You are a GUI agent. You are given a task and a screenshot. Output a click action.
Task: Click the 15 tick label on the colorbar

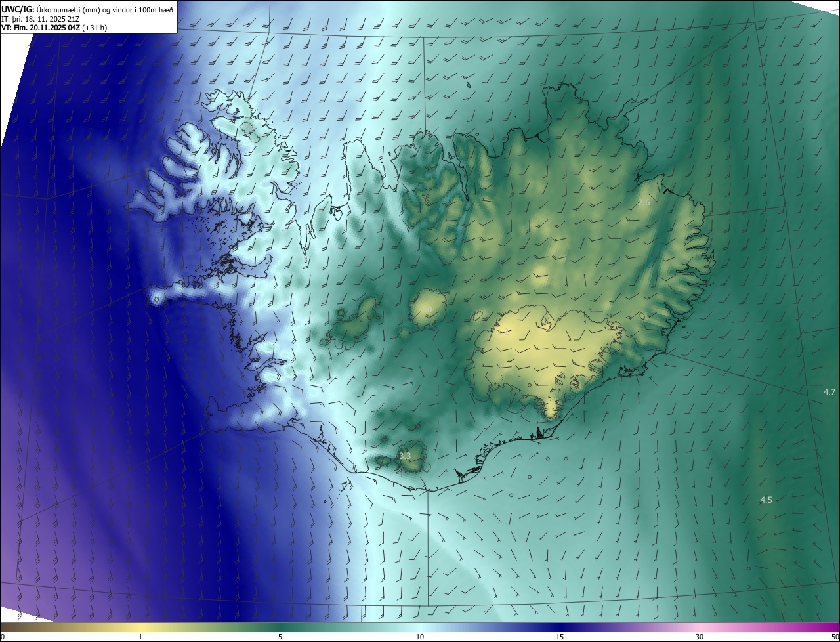coord(560,637)
